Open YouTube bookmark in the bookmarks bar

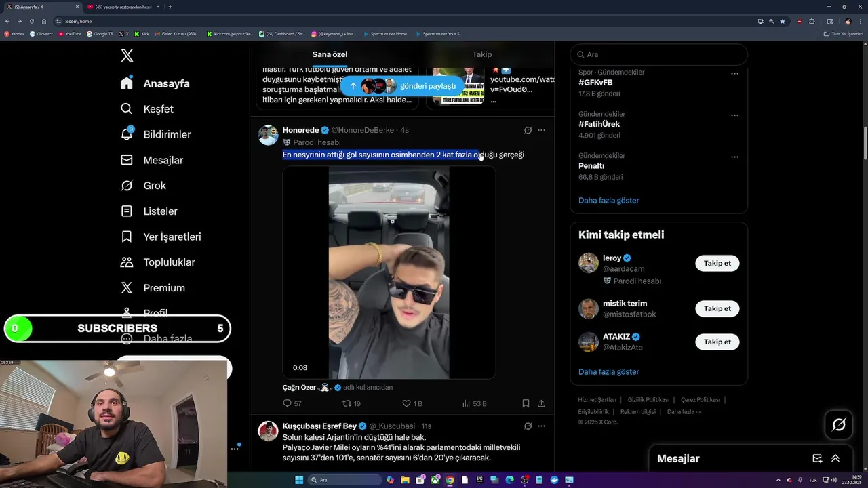[x=70, y=33]
